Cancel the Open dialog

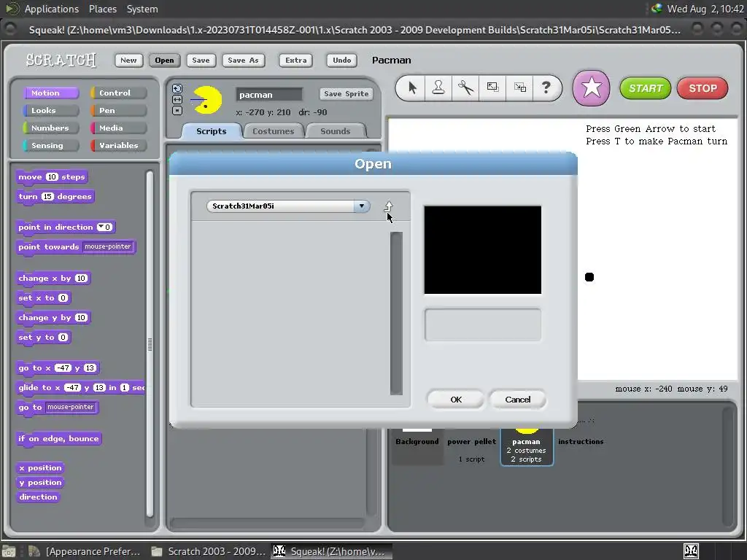coord(517,400)
